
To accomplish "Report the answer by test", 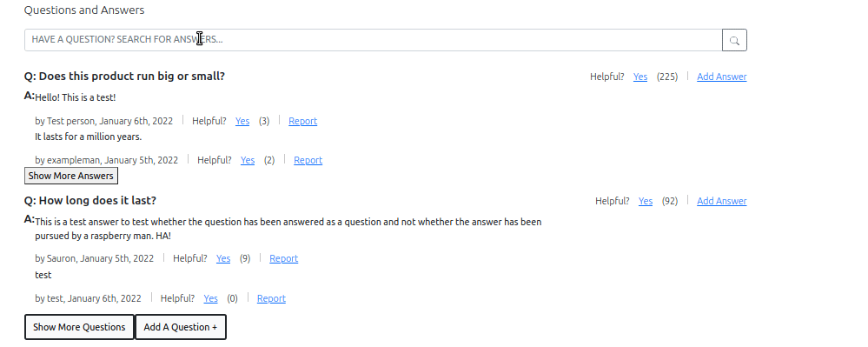I will point(271,298).
